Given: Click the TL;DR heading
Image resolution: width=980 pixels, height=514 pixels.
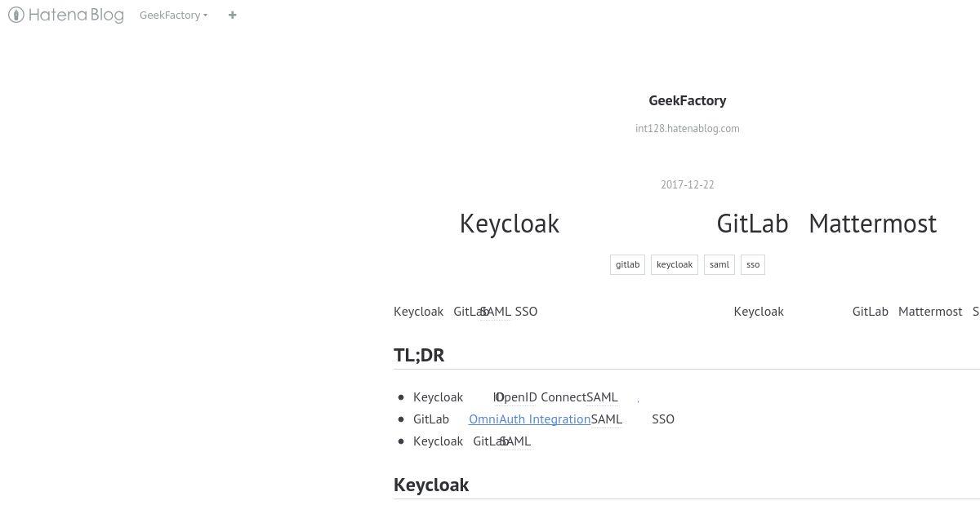Looking at the screenshot, I should pos(419,355).
